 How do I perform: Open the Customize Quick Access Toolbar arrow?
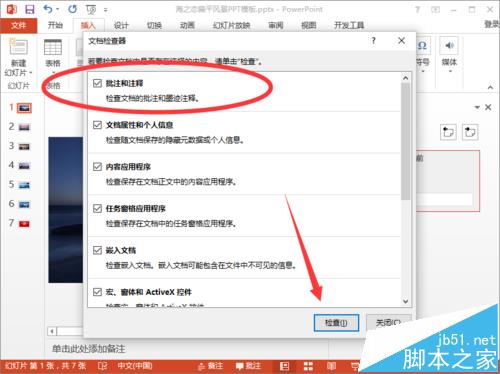pyautogui.click(x=106, y=10)
